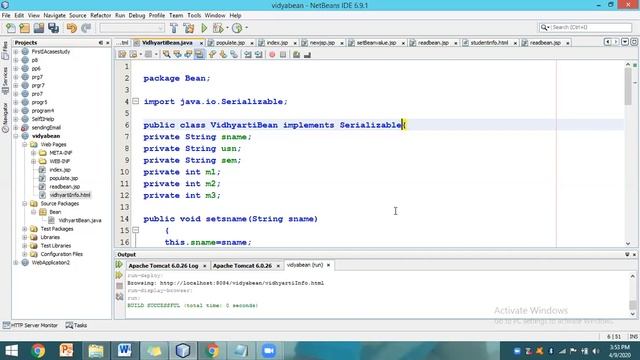Click the Uncomment editor toolbar icon
This screenshot has width=640, height=360.
(x=307, y=54)
